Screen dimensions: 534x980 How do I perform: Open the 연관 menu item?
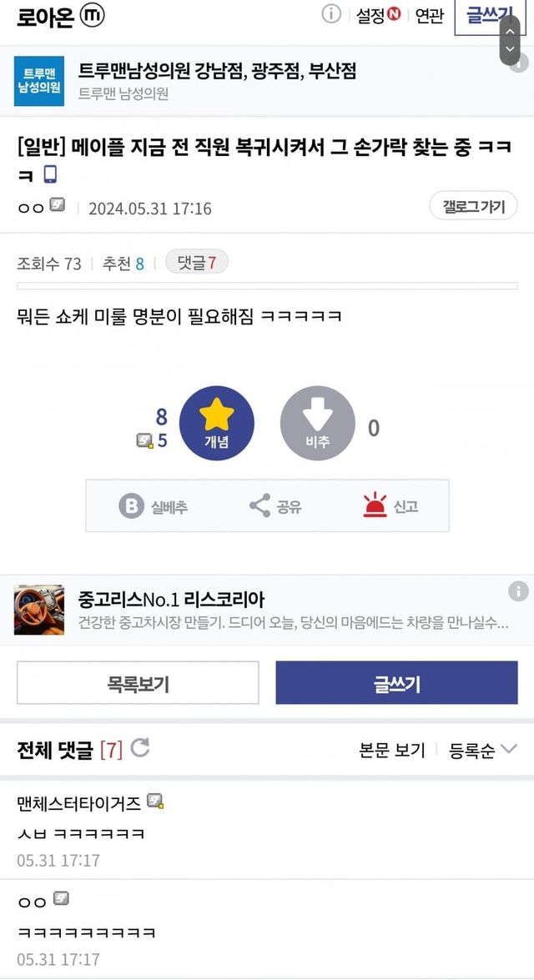430,16
